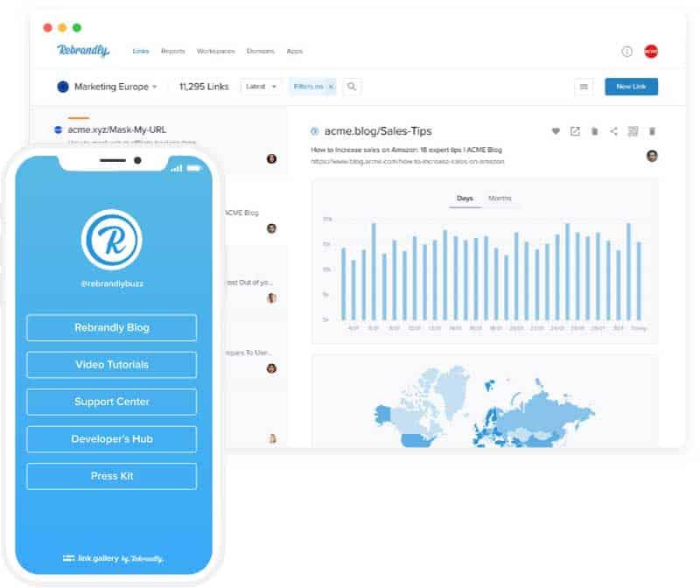Click the Rebrandly logo in the header
Viewport: 700px width, 588px height.
(83, 51)
